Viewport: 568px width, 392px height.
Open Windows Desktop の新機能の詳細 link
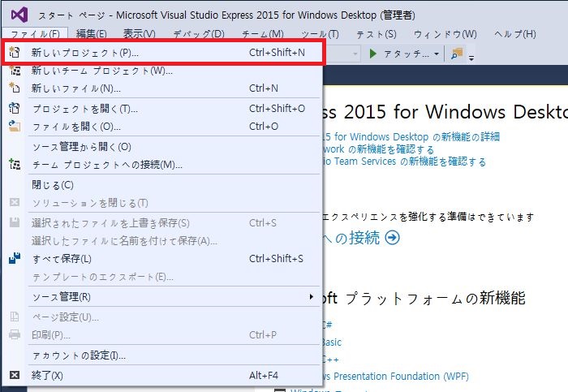click(411, 136)
